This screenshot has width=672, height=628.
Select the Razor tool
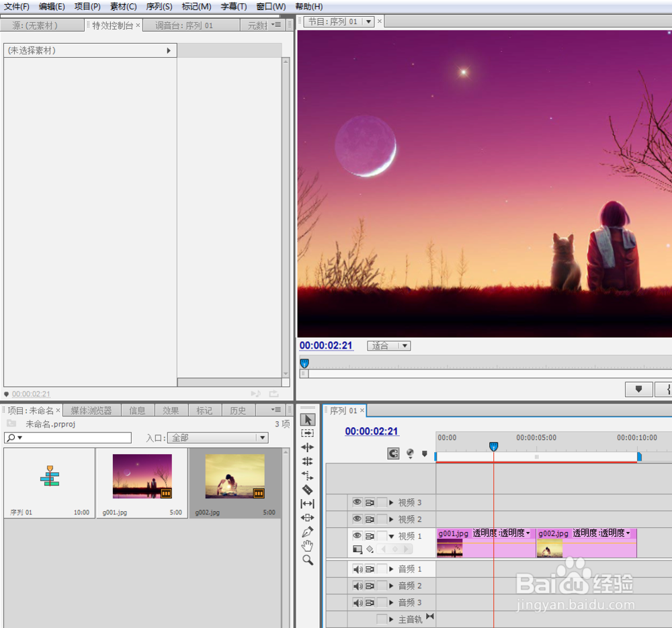coord(308,490)
